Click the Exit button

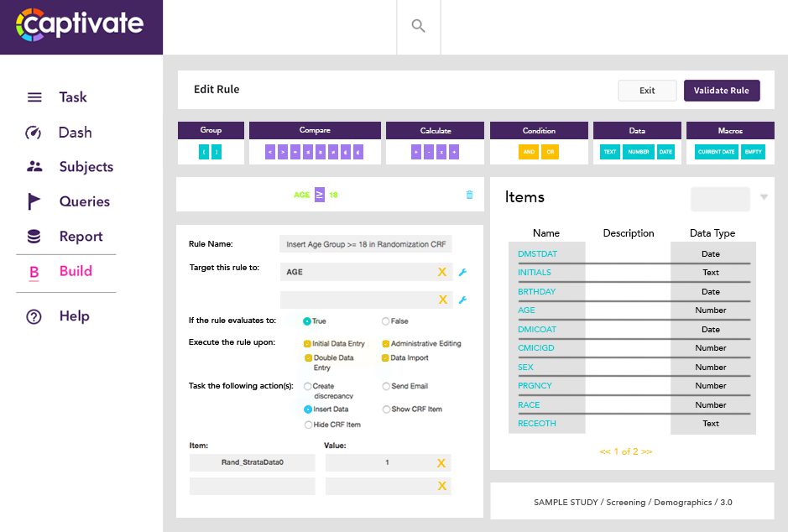click(647, 91)
